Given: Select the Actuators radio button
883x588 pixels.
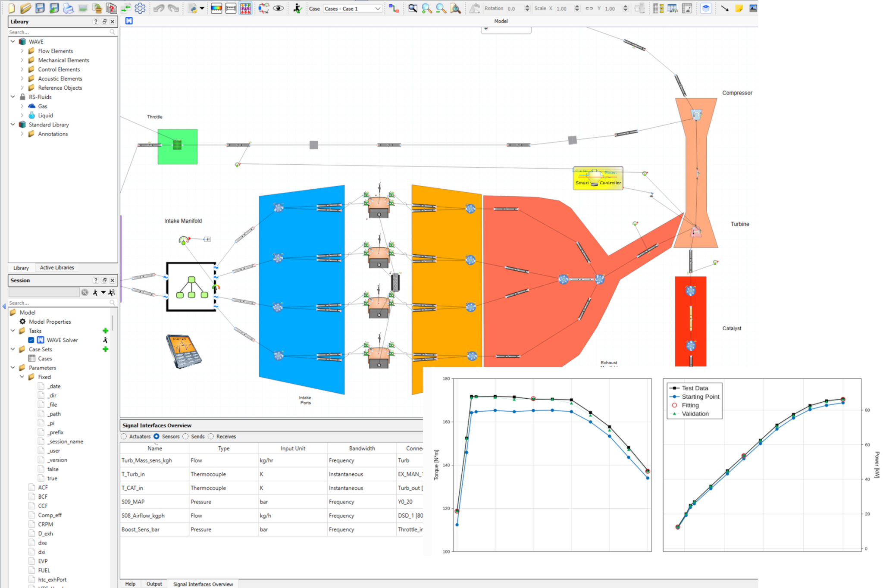Looking at the screenshot, I should pos(123,436).
